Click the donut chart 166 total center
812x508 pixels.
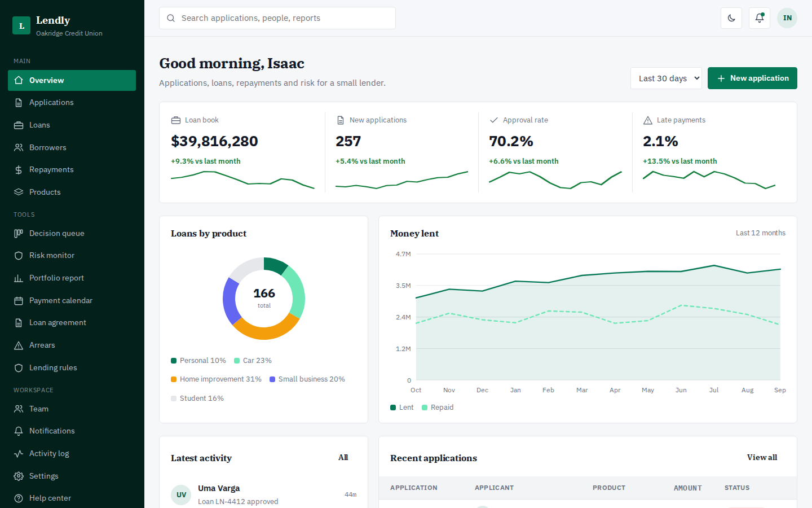pos(264,297)
